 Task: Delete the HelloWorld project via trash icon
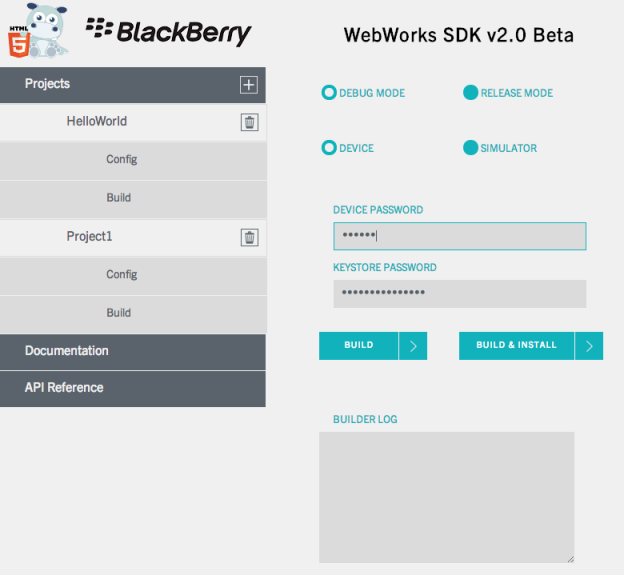(250, 122)
